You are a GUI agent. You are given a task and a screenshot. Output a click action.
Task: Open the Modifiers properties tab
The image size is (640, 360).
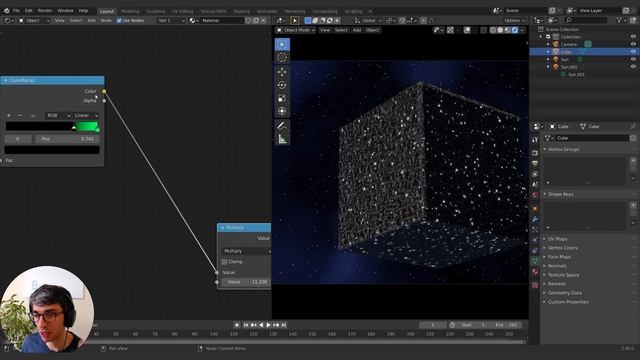tap(535, 219)
